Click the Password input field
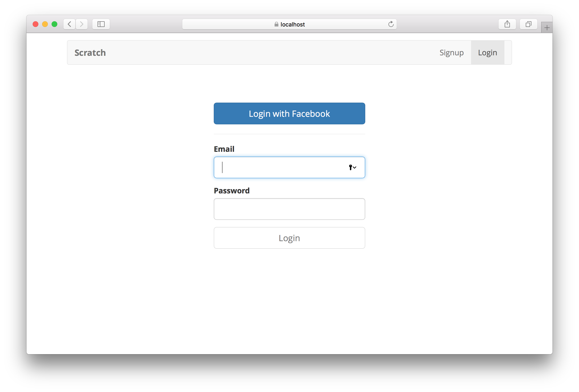579x392 pixels. click(x=289, y=209)
